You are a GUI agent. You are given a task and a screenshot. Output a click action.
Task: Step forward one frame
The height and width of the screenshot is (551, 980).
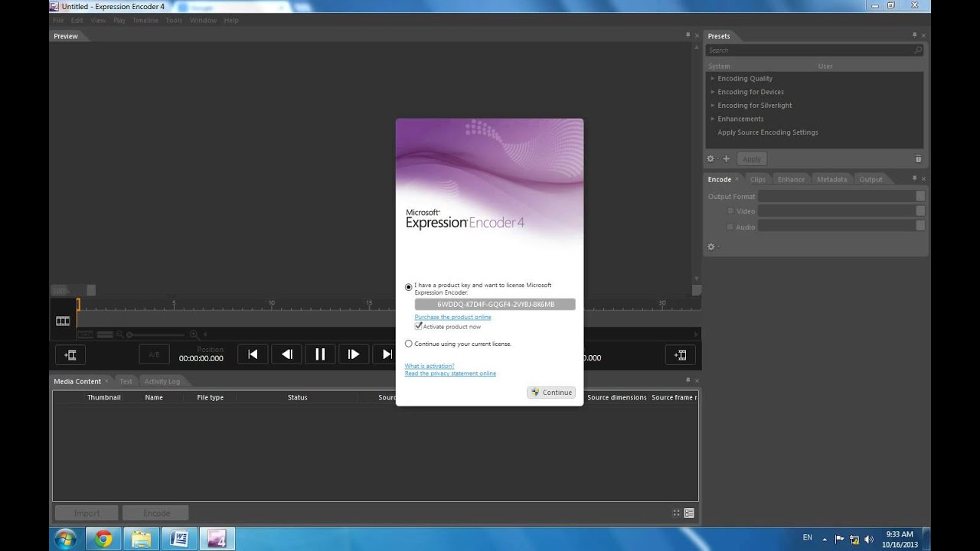pyautogui.click(x=354, y=354)
